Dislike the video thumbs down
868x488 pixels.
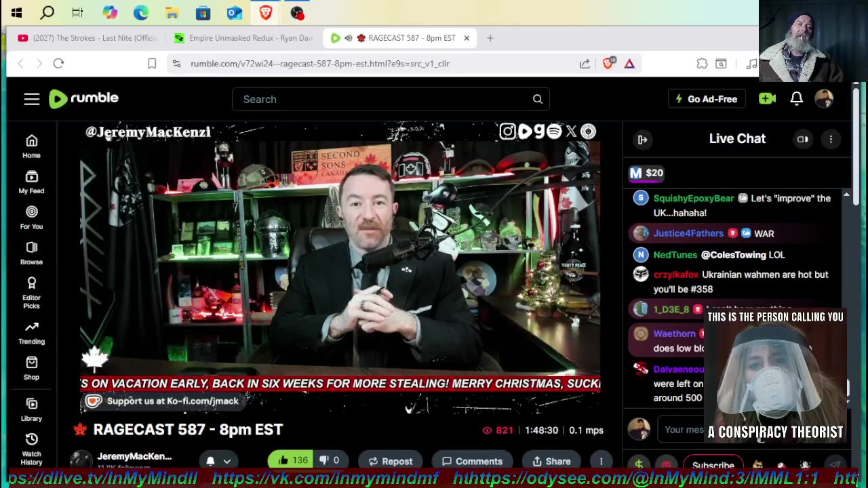[329, 460]
